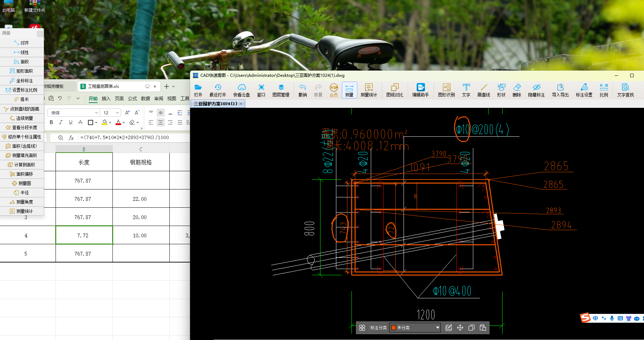Open 快看云盘 cloud drive
The width and height of the screenshot is (644, 340).
point(241,90)
